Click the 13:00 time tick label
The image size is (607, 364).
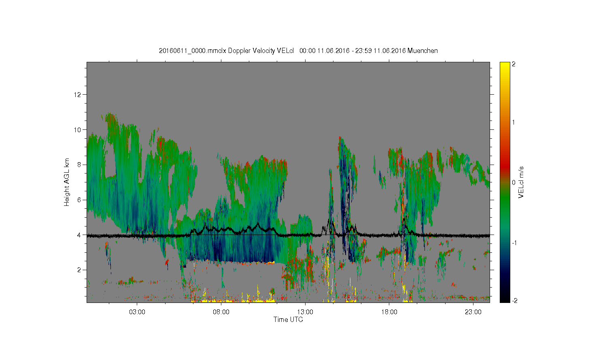tap(305, 312)
